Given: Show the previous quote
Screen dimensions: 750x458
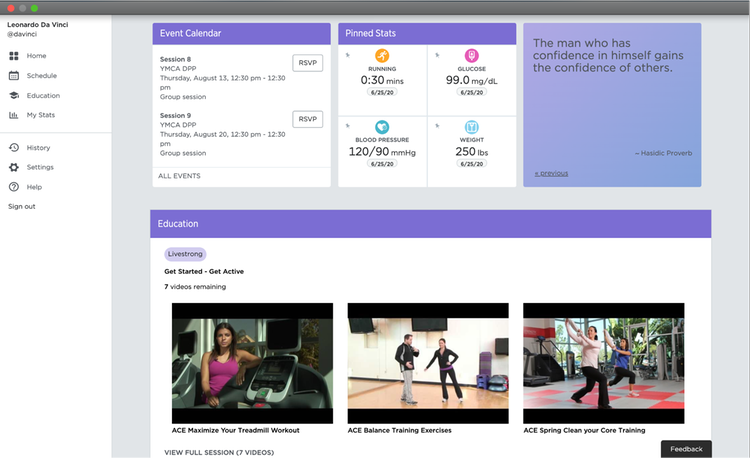Looking at the screenshot, I should pos(551,173).
